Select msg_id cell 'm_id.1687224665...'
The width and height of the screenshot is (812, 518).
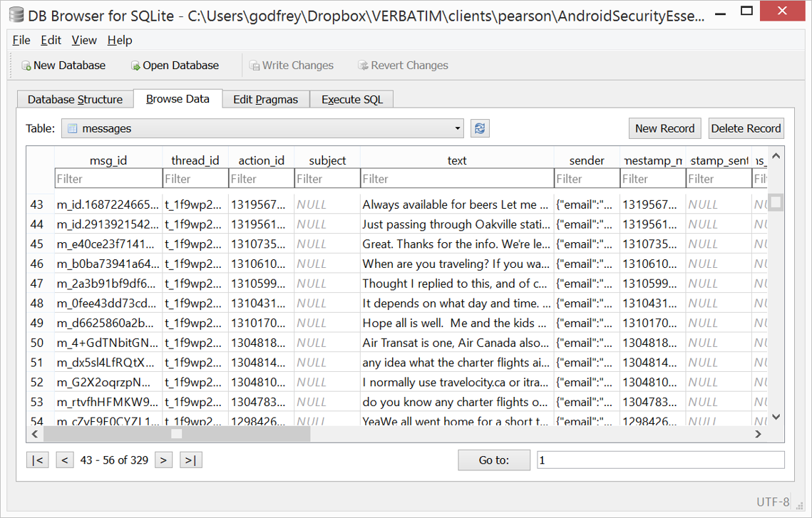[108, 204]
